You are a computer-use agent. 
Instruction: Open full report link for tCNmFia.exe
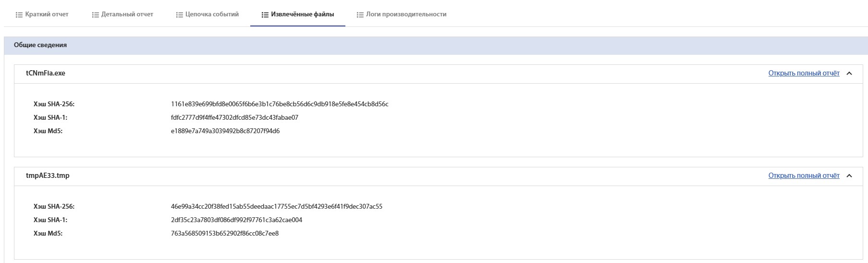click(804, 74)
